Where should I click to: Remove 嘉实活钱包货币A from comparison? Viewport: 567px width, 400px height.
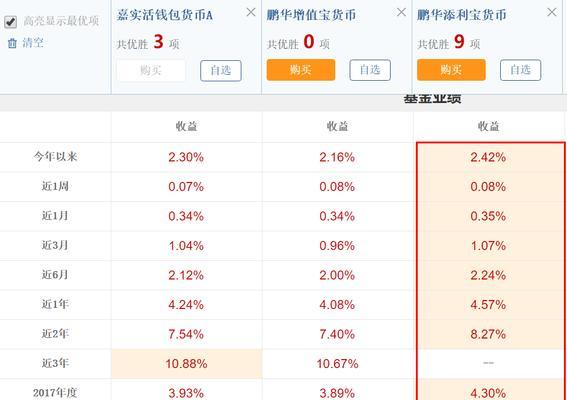(251, 12)
